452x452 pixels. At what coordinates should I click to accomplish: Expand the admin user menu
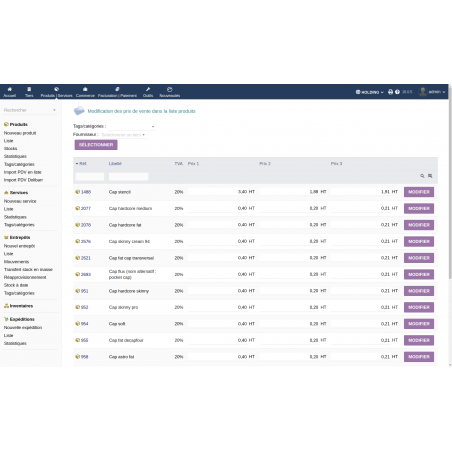(x=432, y=92)
